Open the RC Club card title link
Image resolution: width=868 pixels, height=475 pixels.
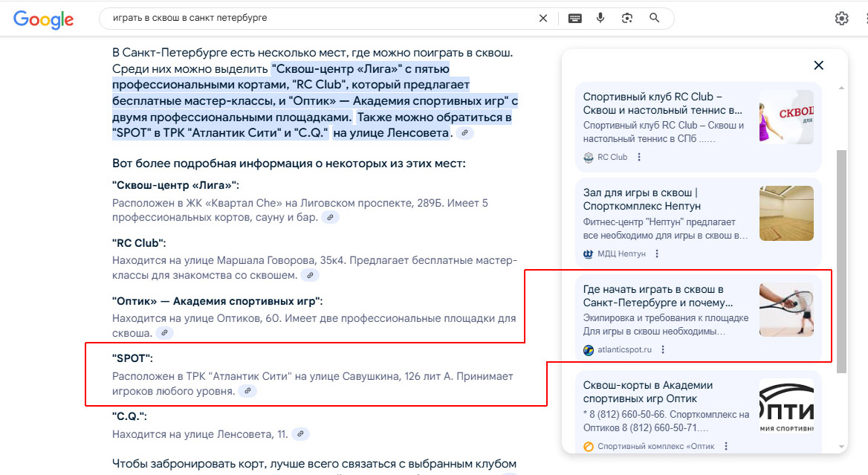pos(663,103)
